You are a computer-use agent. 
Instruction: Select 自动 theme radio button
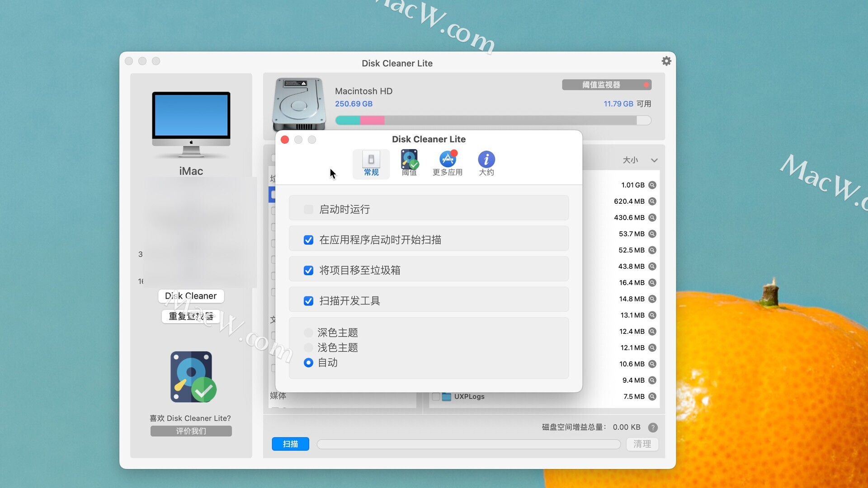tap(308, 362)
